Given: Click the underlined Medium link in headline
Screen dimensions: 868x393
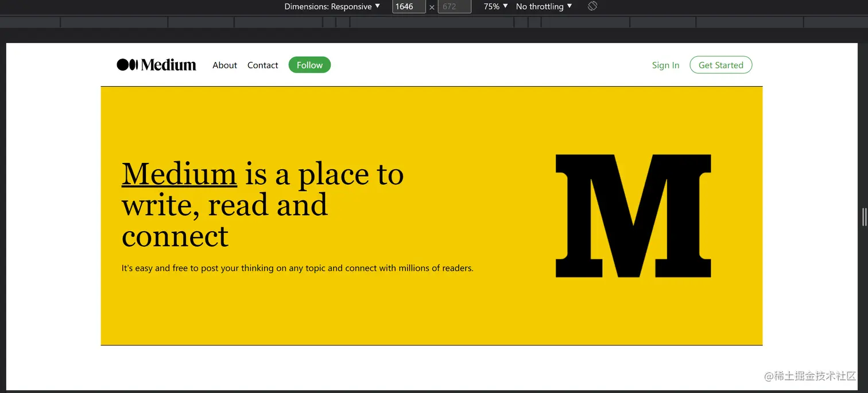Looking at the screenshot, I should click(x=179, y=174).
